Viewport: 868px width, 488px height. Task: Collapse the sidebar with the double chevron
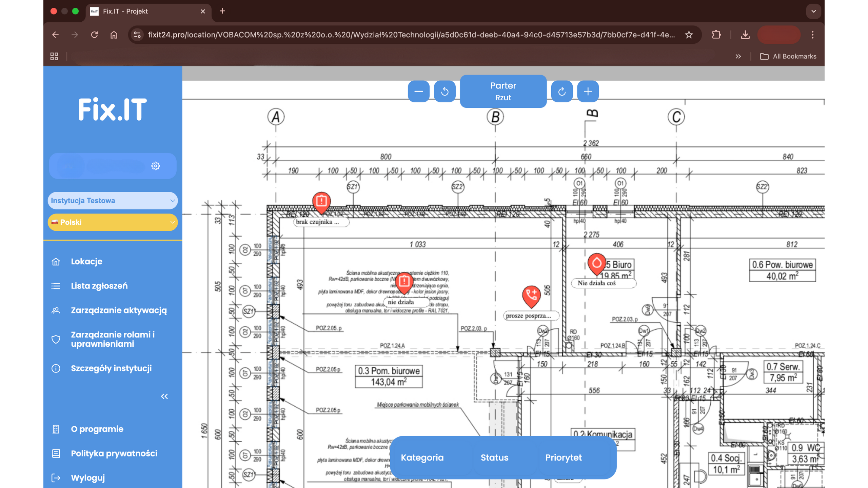coord(164,396)
